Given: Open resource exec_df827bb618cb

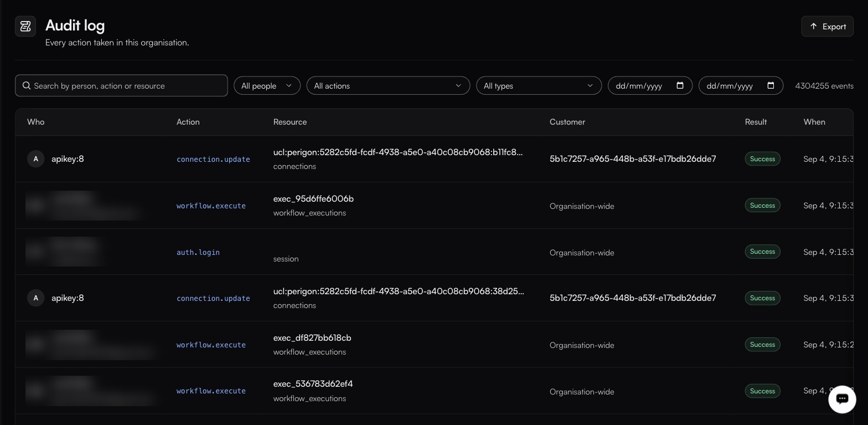Looking at the screenshot, I should coord(312,337).
